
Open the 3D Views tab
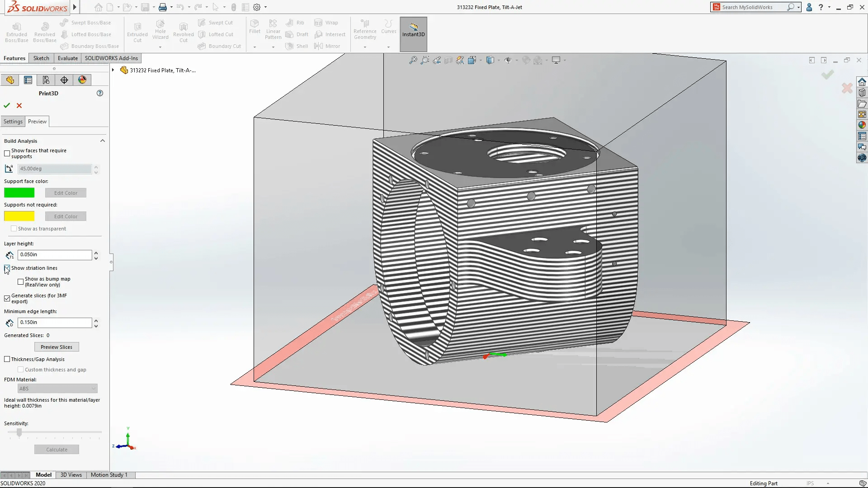click(x=71, y=475)
